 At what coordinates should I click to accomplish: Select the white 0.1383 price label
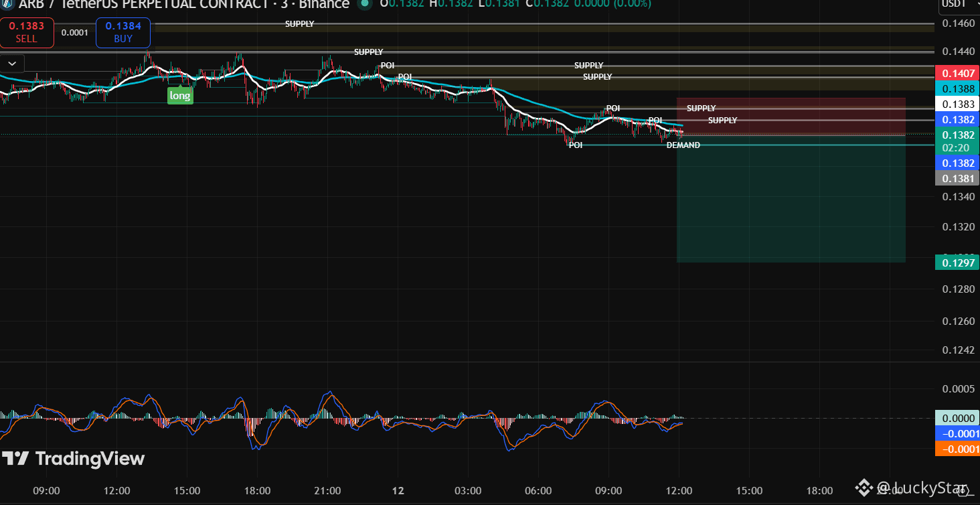[957, 104]
